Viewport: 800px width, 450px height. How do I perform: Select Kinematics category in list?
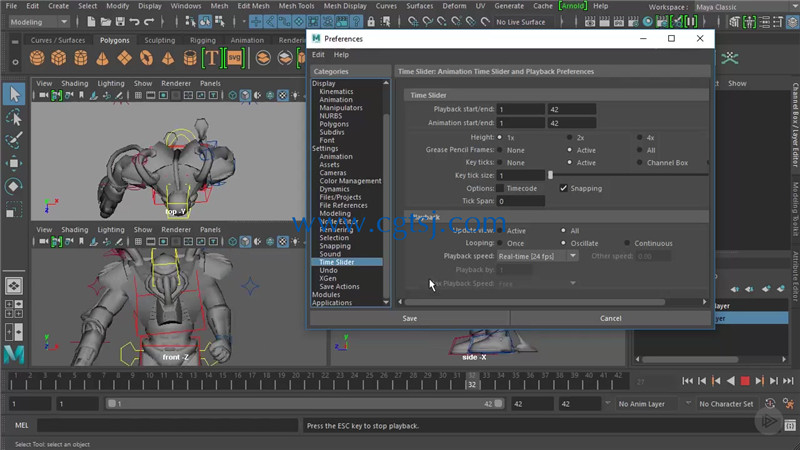(x=336, y=91)
